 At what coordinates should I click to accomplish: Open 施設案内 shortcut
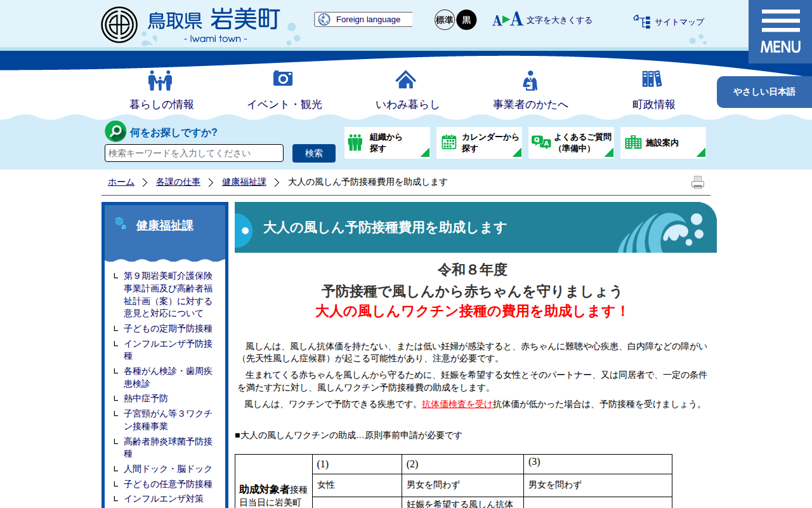663,143
